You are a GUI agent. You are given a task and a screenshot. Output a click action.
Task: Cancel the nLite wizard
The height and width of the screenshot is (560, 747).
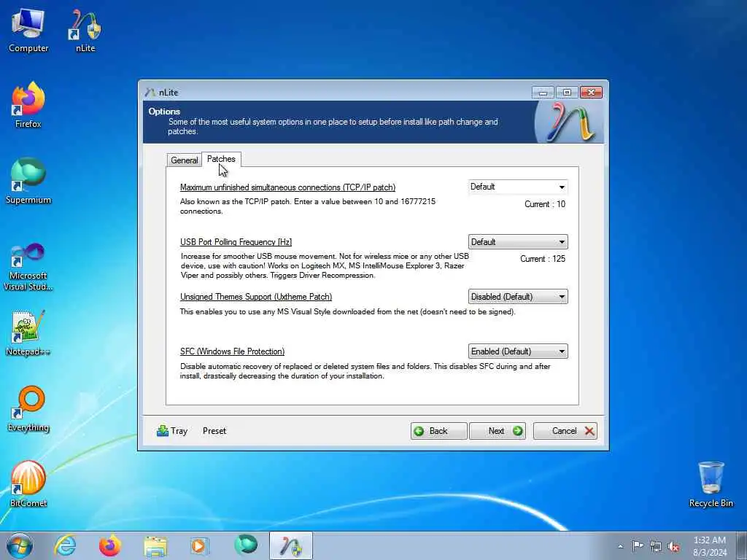[565, 431]
